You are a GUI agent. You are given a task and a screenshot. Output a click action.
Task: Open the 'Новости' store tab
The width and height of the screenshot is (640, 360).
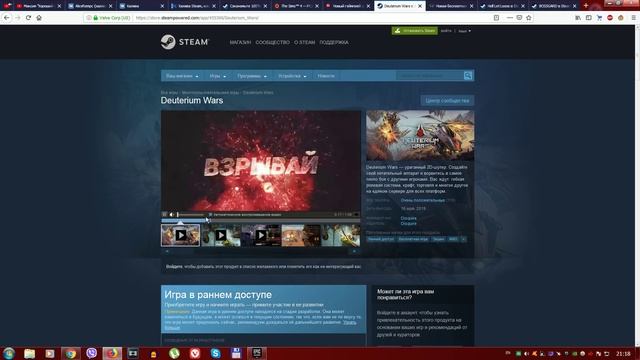(x=326, y=76)
